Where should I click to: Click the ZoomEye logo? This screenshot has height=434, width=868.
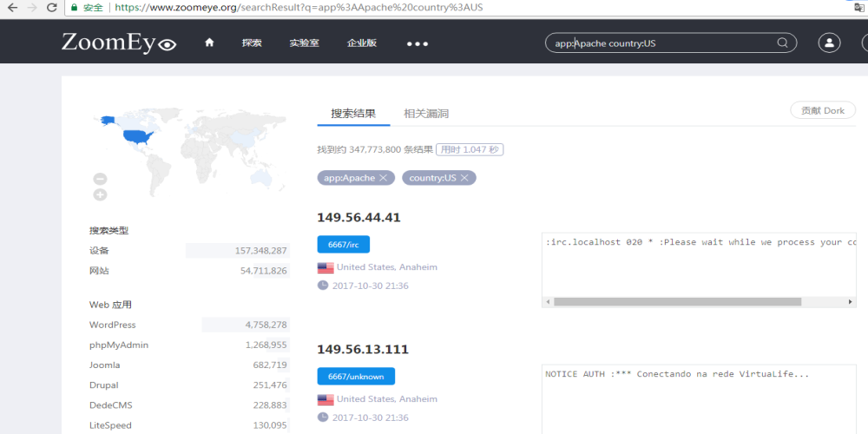[x=119, y=43]
